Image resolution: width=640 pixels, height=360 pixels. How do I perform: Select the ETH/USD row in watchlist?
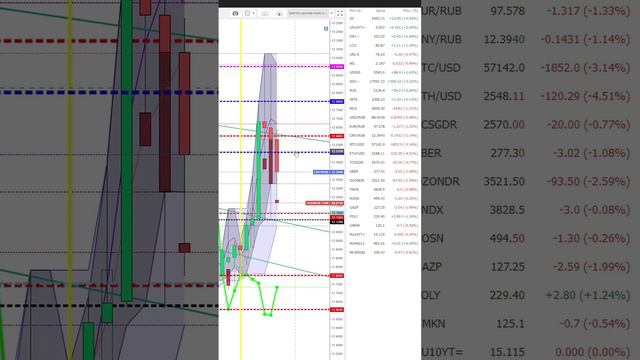coord(384,153)
